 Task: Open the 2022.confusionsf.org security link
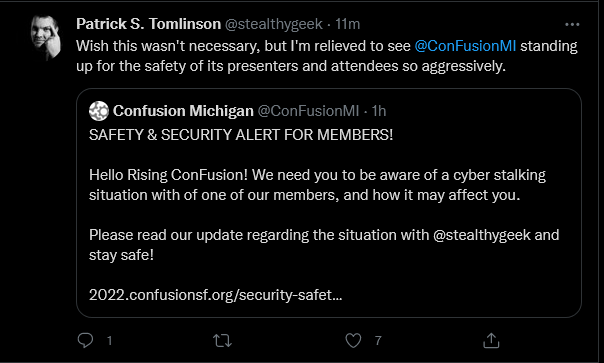(215, 295)
